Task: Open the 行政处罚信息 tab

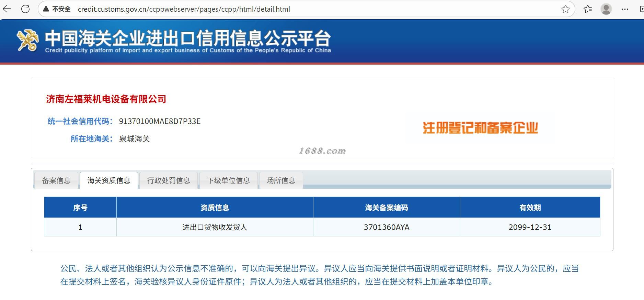Action: [169, 180]
